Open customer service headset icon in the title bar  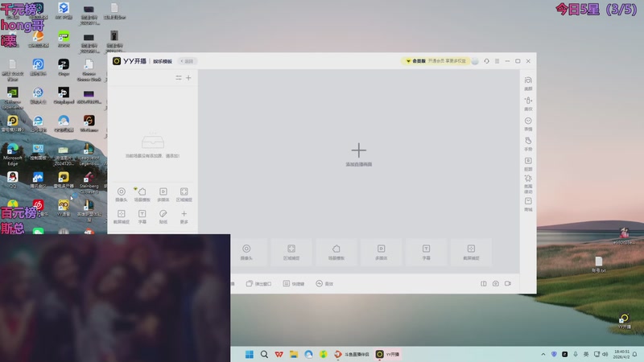(487, 61)
